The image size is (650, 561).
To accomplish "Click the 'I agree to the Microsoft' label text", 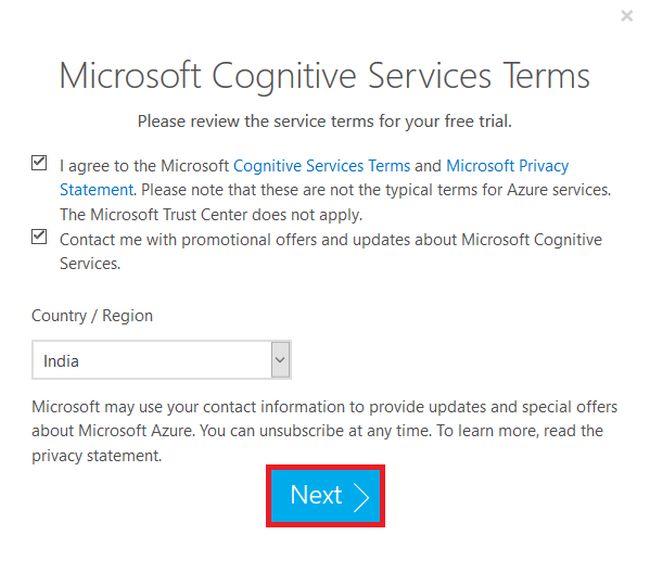I will point(145,166).
